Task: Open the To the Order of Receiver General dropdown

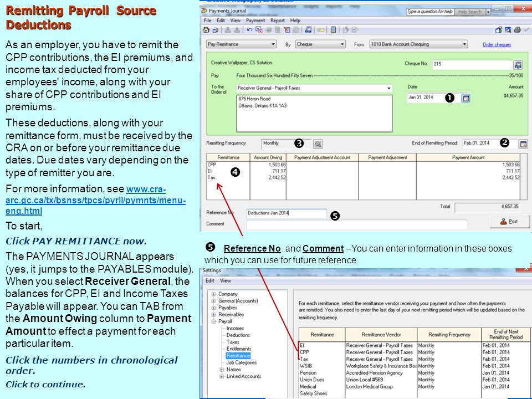Action: coord(389,88)
